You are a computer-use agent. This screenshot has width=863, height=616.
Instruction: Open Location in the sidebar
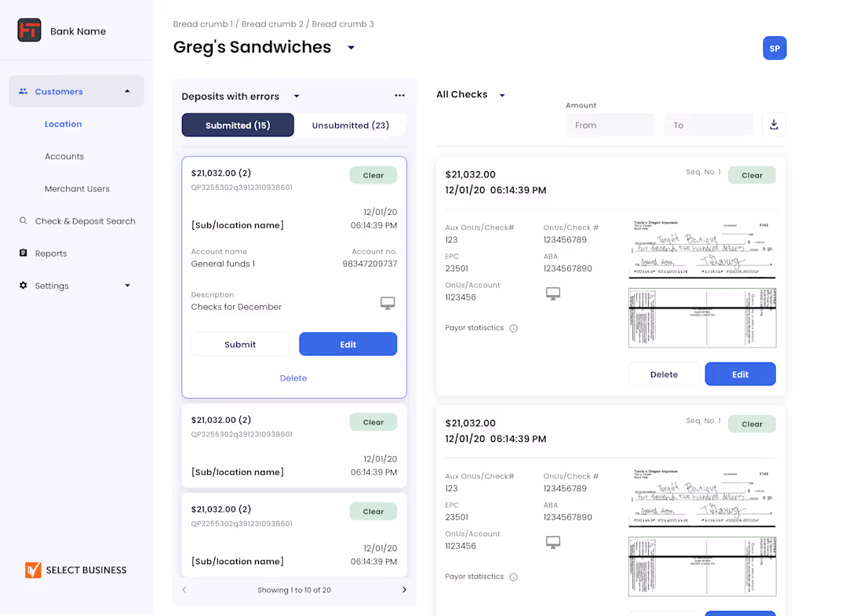[64, 124]
